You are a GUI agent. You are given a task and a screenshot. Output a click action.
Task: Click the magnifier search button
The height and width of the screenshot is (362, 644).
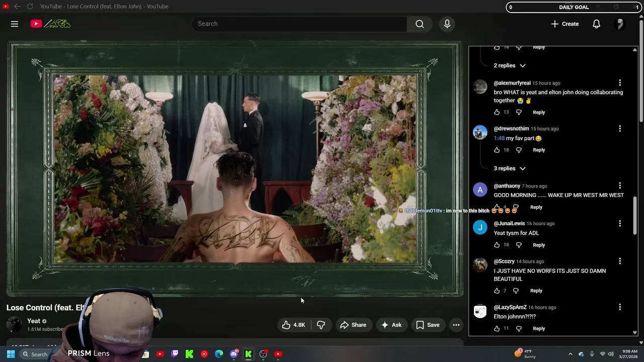pyautogui.click(x=420, y=24)
